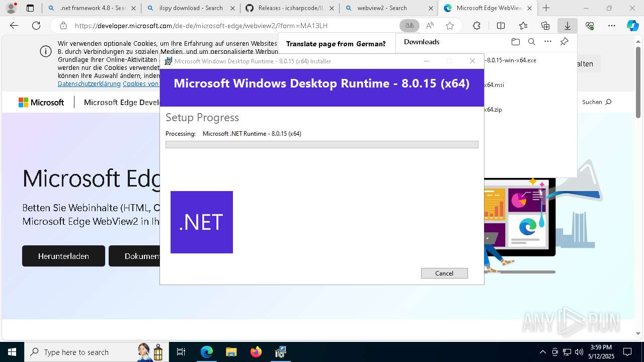This screenshot has height=362, width=644.
Task: Launch Firefox from taskbar
Action: click(256, 352)
